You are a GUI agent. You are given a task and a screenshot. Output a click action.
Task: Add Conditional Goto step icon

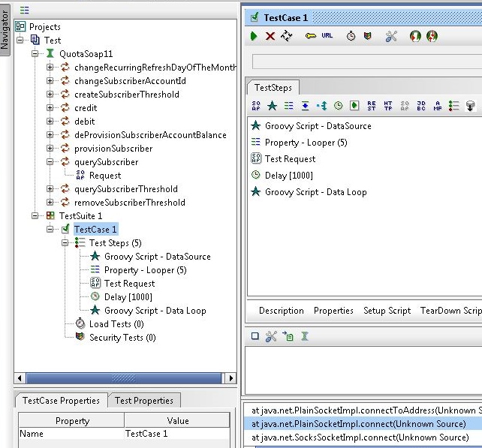tap(322, 106)
